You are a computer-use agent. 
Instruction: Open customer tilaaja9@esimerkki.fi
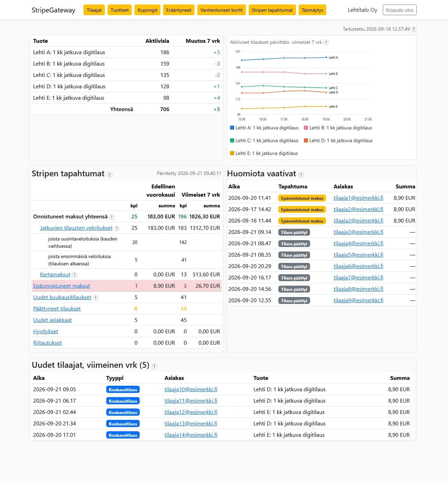pos(358,300)
